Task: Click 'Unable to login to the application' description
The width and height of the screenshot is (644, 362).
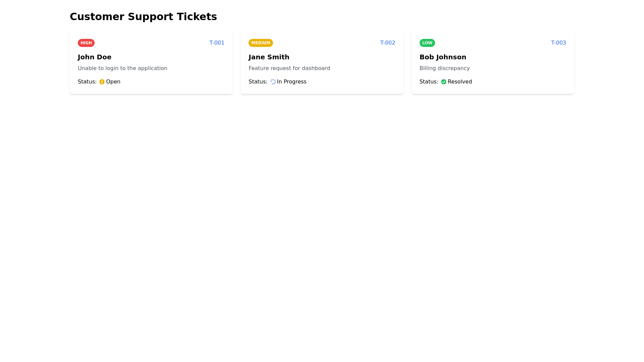Action: (122, 68)
